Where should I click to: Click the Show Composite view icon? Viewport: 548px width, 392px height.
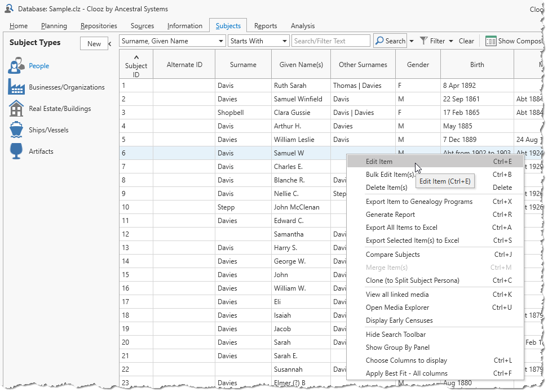pos(490,41)
